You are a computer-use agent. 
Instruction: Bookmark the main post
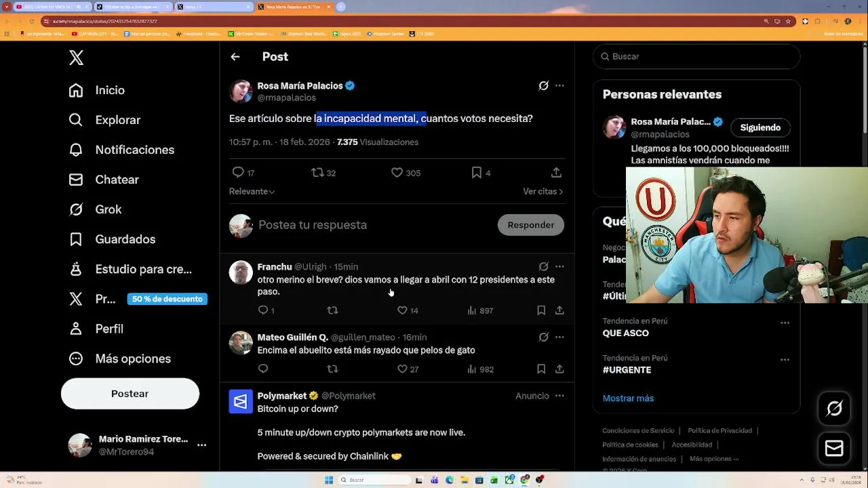coord(477,173)
